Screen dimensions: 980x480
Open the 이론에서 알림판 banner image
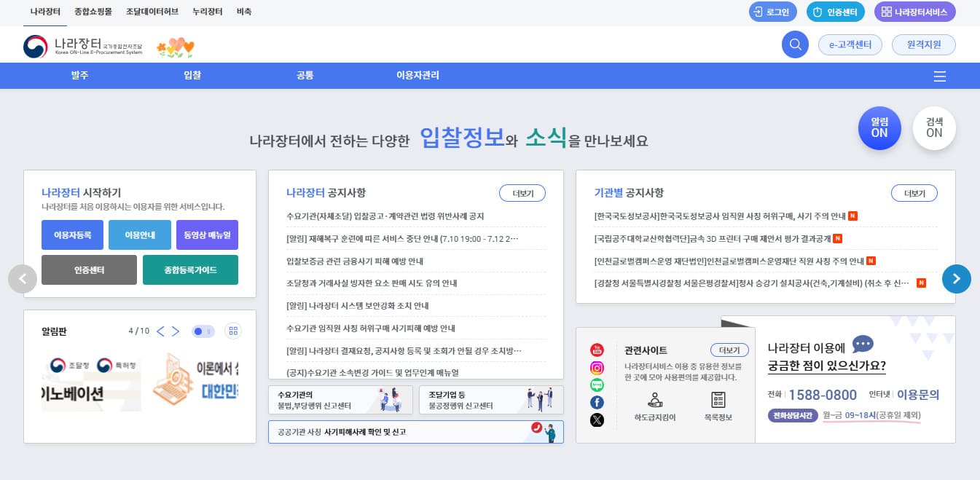click(x=195, y=382)
